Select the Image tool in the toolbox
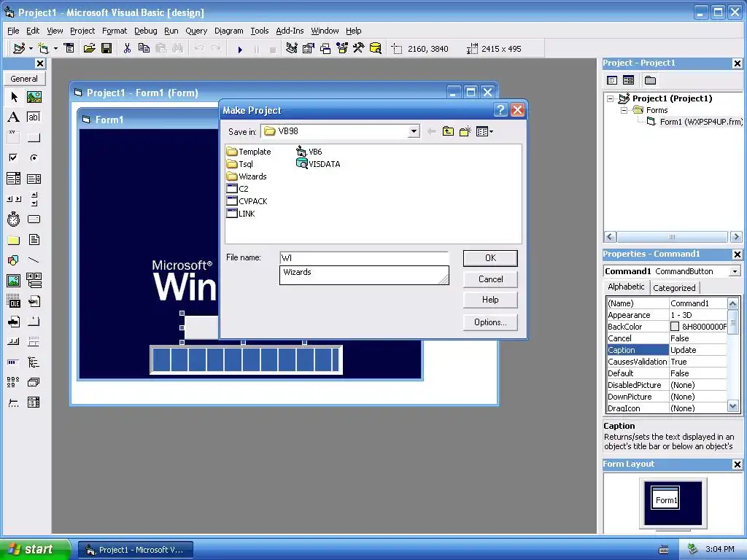The height and width of the screenshot is (560, 747). [14, 281]
